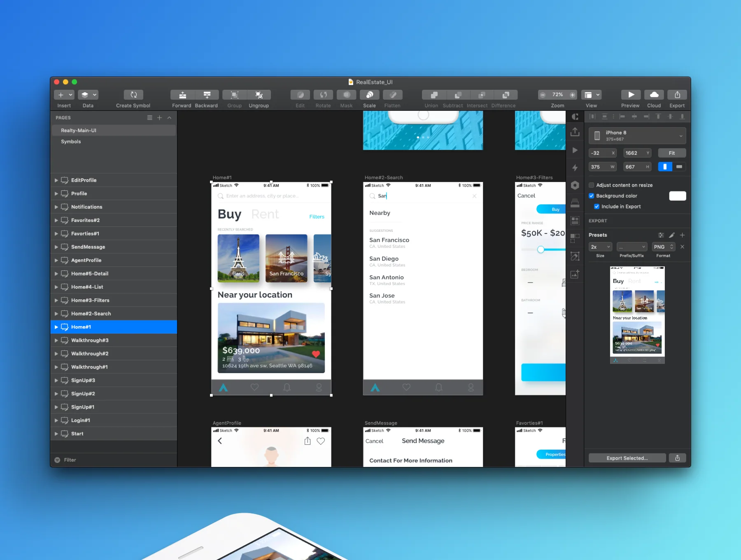Open the 2x export size dropdown
This screenshot has width=741, height=560.
click(600, 247)
